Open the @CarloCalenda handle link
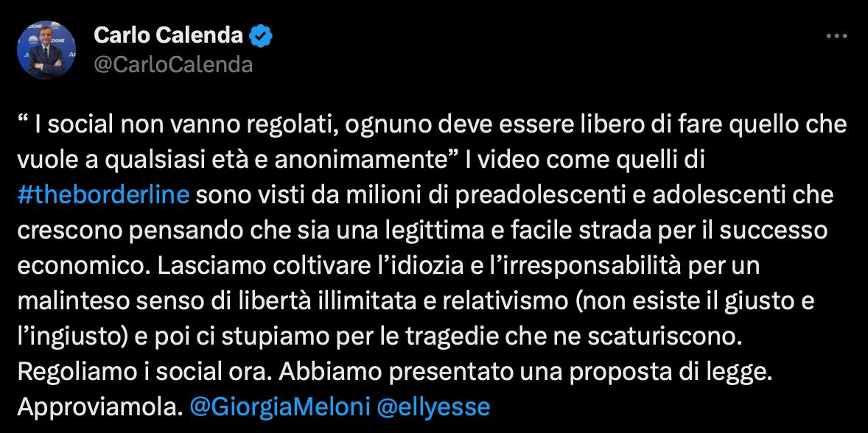This screenshot has width=868, height=433. tap(173, 66)
